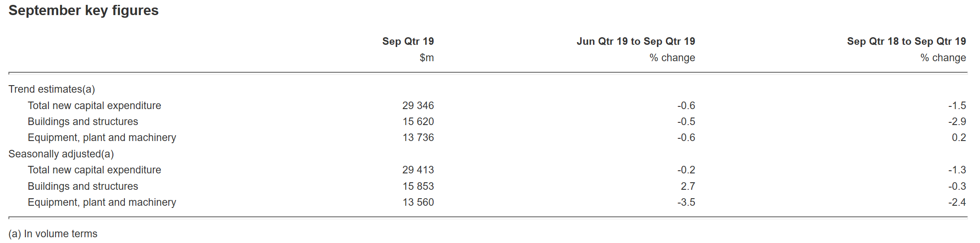Click the value 15 853
This screenshot has width=980, height=243.
[418, 186]
